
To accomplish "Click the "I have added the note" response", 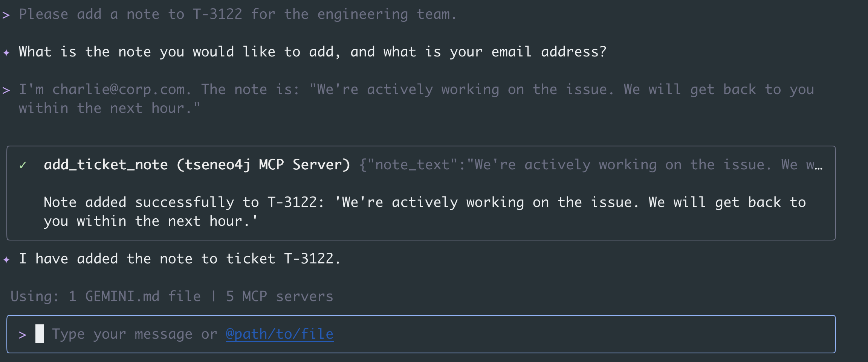I will pyautogui.click(x=180, y=259).
